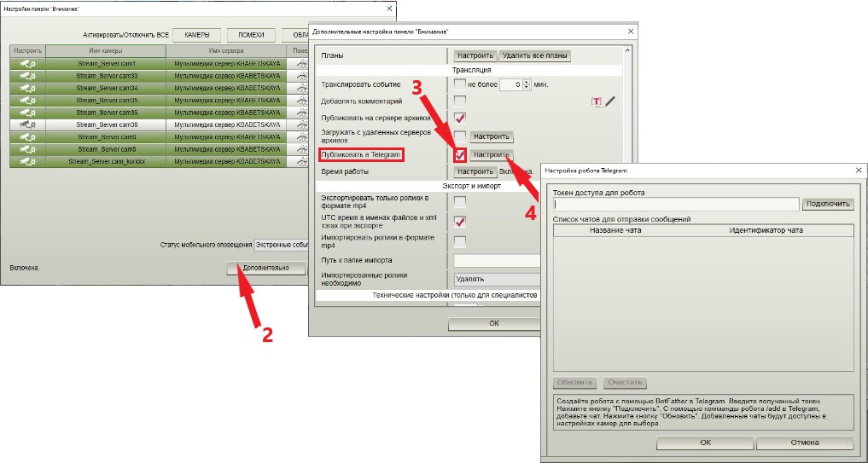Viewport: 868px width, 463px height.
Task: Open camera settings icon for Stream_Server cam1
Action: (x=27, y=64)
